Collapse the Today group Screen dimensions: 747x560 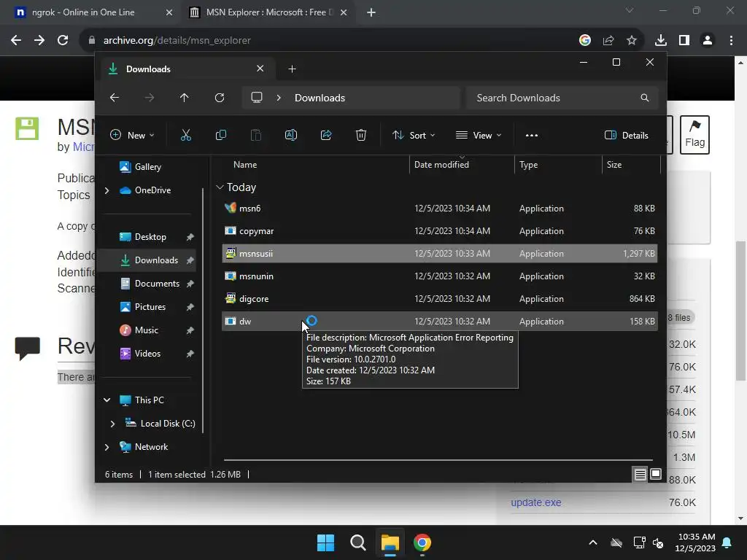tap(220, 187)
